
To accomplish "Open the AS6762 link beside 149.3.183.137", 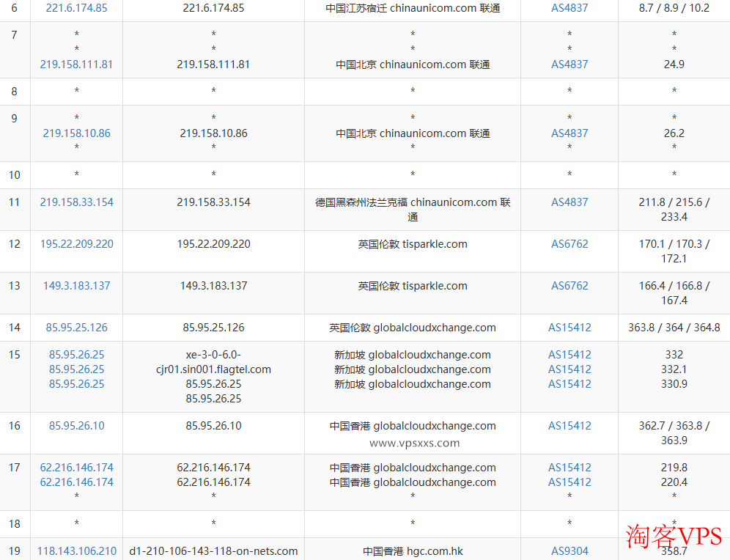I will [x=569, y=285].
